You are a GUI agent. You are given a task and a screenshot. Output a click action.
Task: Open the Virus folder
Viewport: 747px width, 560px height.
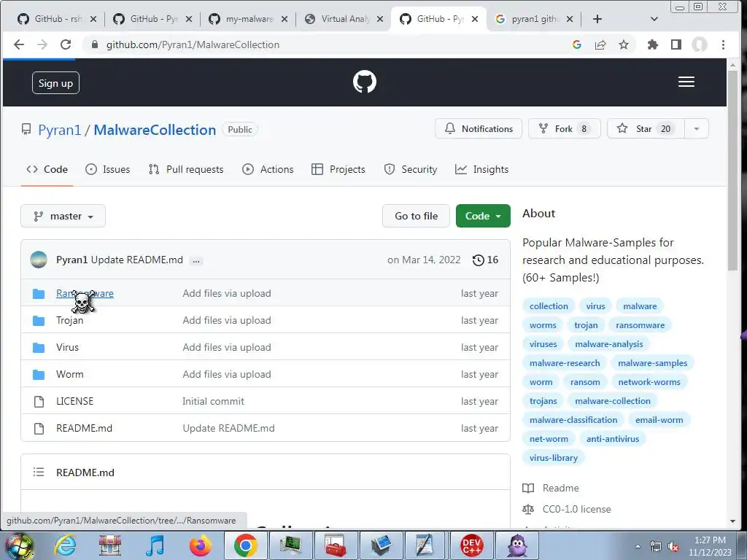click(x=67, y=347)
